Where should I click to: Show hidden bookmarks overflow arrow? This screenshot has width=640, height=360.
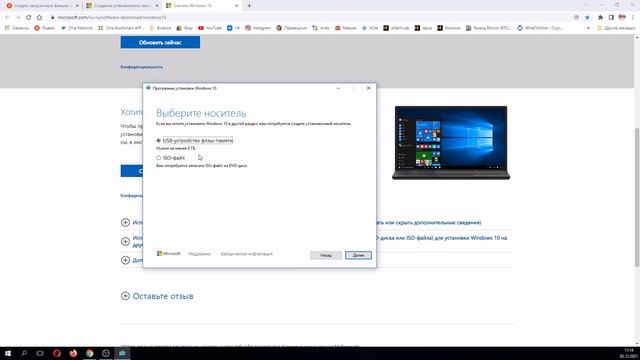point(588,28)
